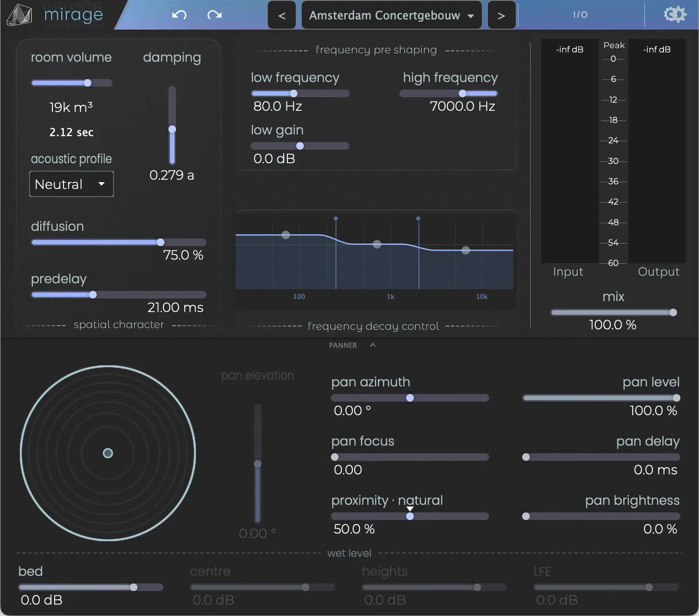Click the pan focus slider
The image size is (699, 616).
point(410,457)
